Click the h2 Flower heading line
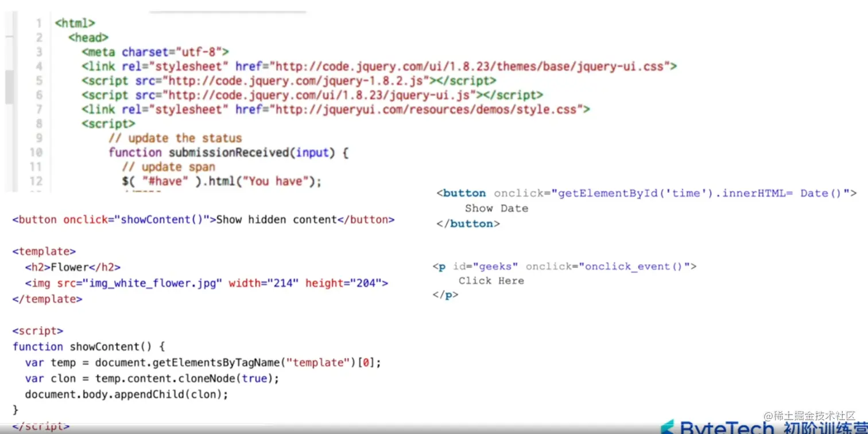 pos(73,268)
